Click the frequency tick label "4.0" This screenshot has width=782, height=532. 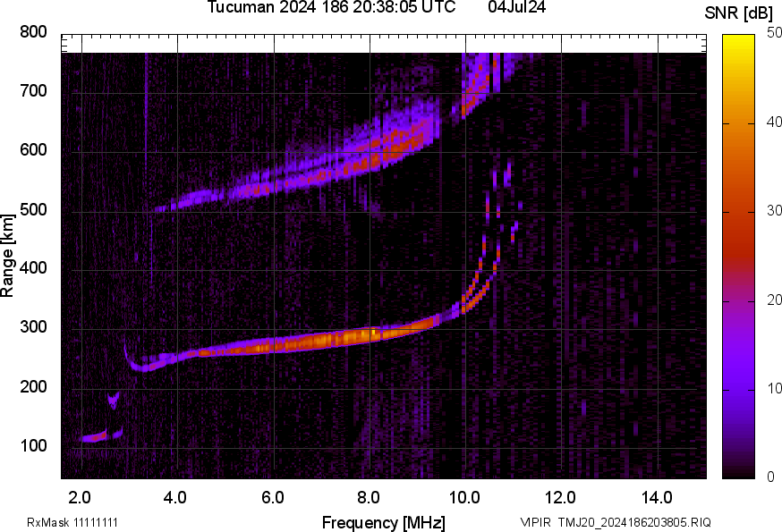click(175, 497)
